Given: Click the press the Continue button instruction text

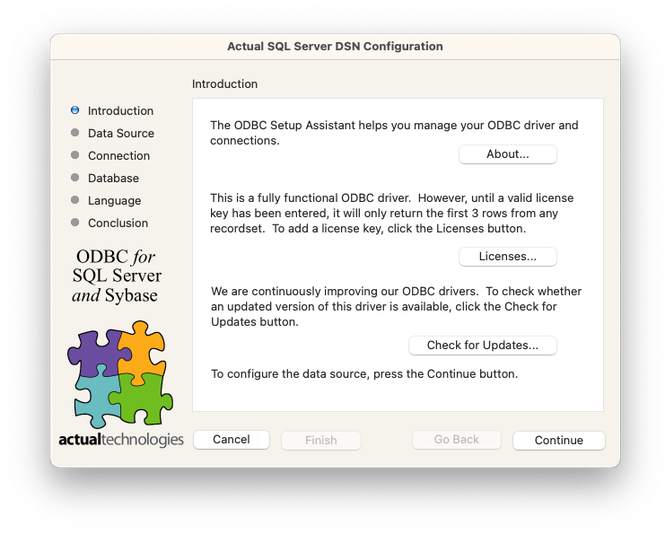Looking at the screenshot, I should pyautogui.click(x=364, y=374).
